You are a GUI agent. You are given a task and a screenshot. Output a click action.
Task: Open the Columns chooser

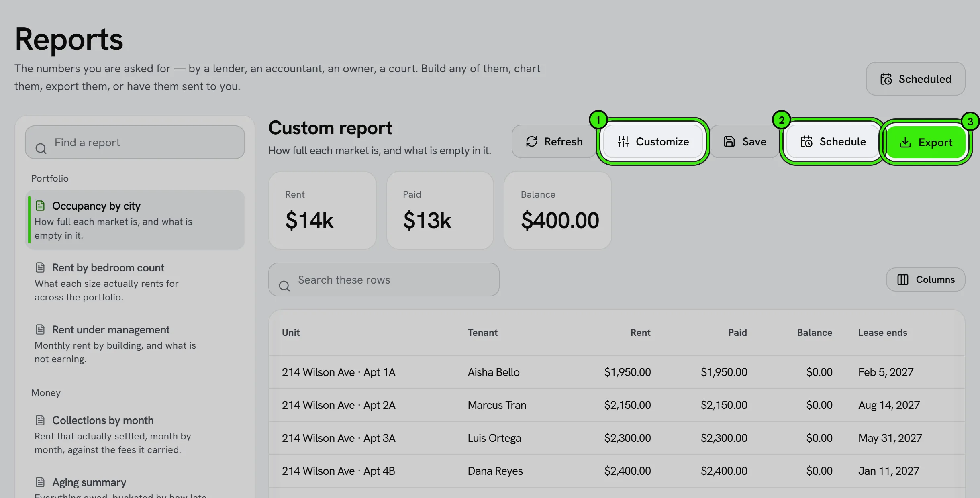(925, 280)
